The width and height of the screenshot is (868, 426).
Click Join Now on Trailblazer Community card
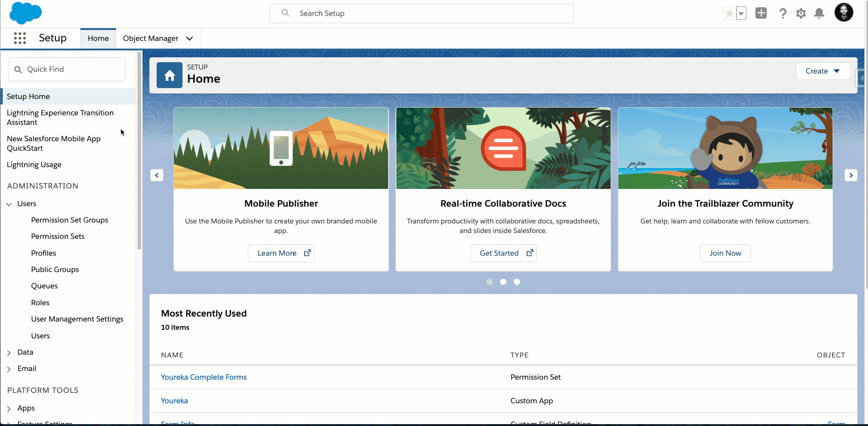(x=725, y=253)
